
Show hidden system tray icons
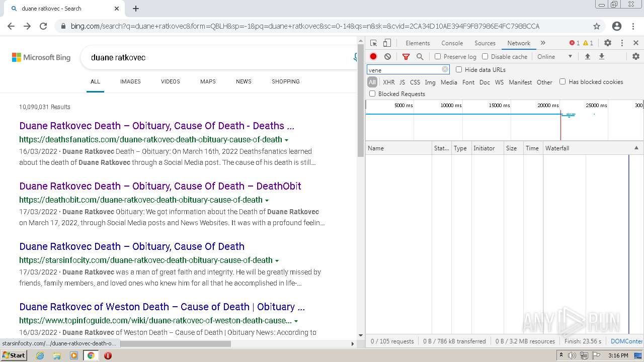point(561,355)
